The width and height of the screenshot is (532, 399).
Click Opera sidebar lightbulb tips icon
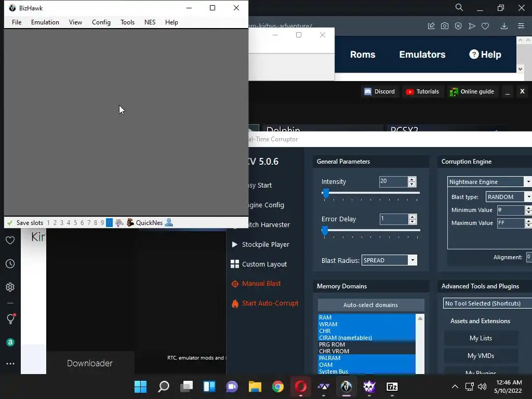[x=10, y=318]
